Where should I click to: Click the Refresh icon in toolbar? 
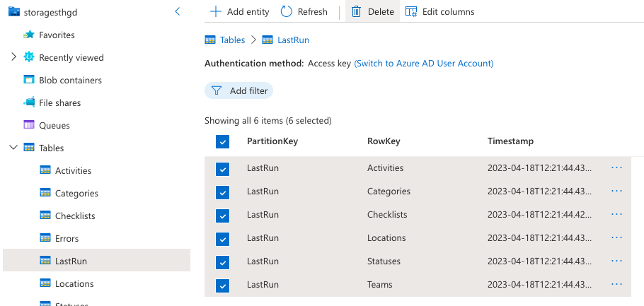287,11
